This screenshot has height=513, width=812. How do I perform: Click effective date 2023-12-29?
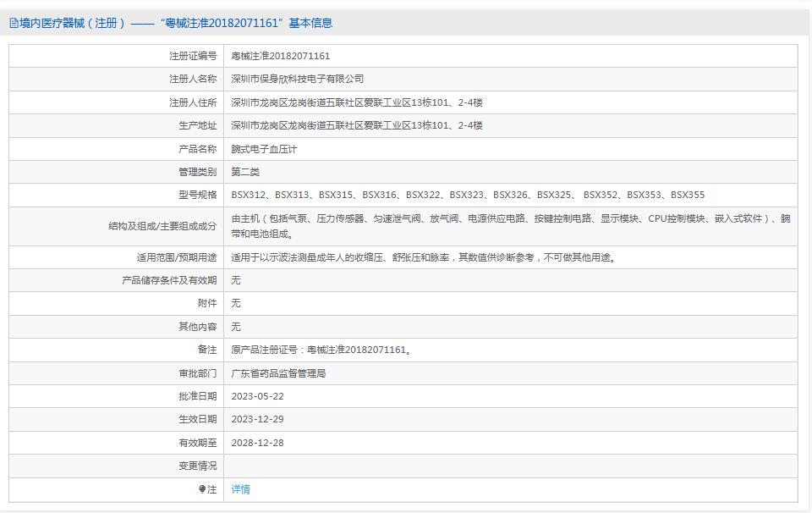[258, 419]
